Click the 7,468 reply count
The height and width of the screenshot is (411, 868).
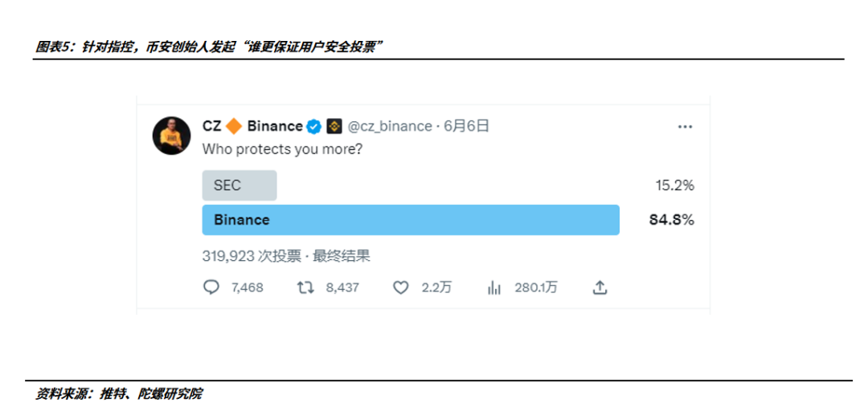[x=247, y=287]
